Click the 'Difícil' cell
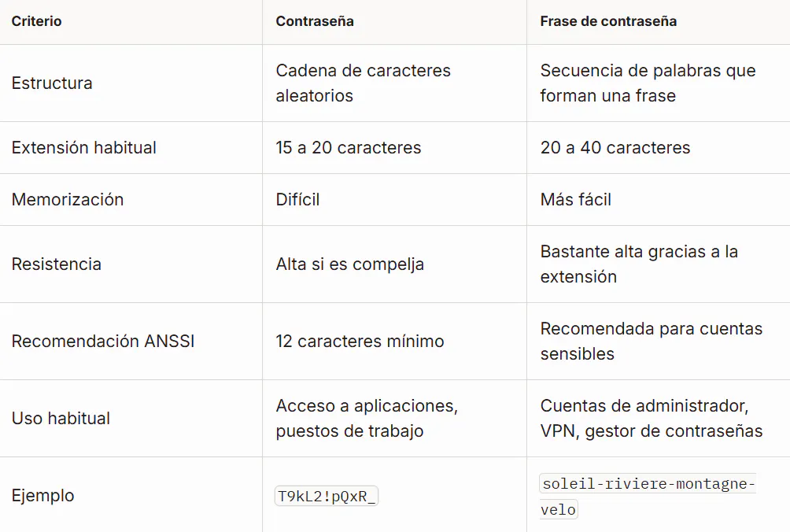This screenshot has height=532, width=790. point(297,200)
